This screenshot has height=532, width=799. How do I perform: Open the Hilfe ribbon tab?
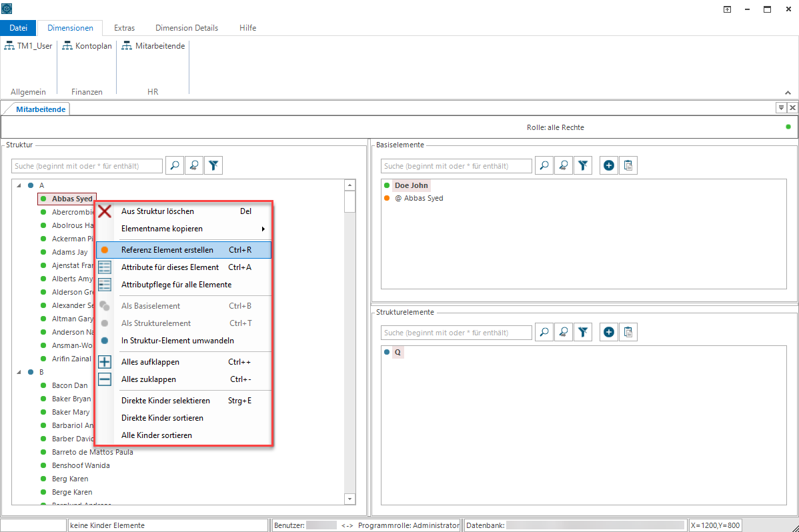point(247,28)
